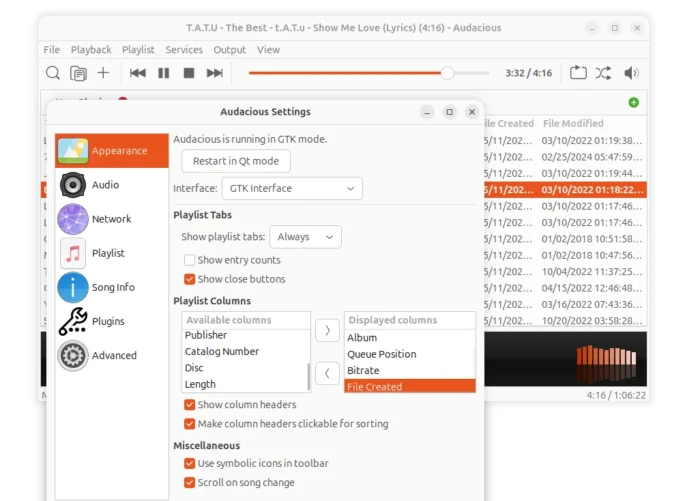Open files using the toolbar document icon
The image size is (700, 501).
[x=78, y=73]
